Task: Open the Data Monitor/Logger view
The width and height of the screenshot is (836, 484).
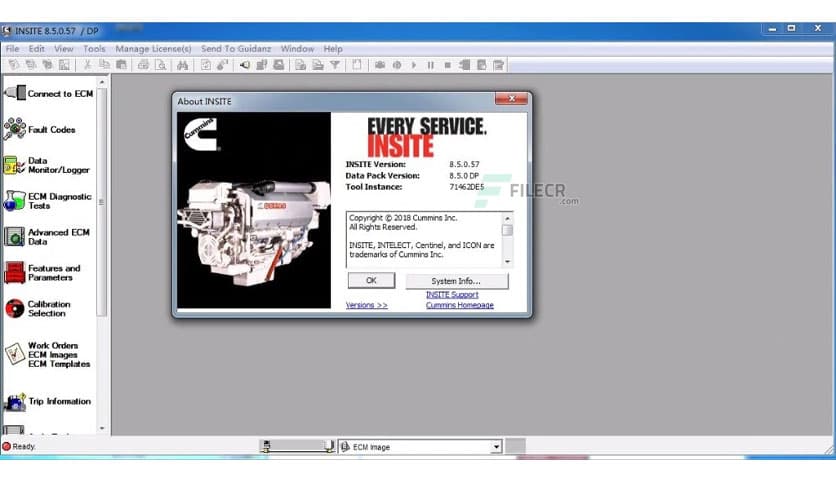Action: click(47, 165)
